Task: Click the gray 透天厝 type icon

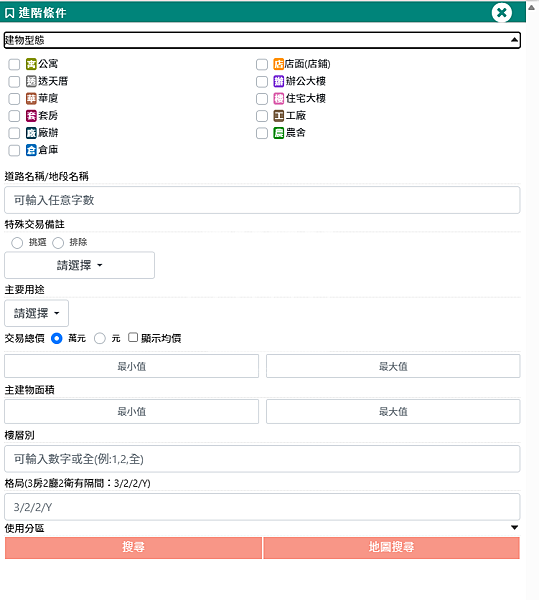Action: coord(31,81)
